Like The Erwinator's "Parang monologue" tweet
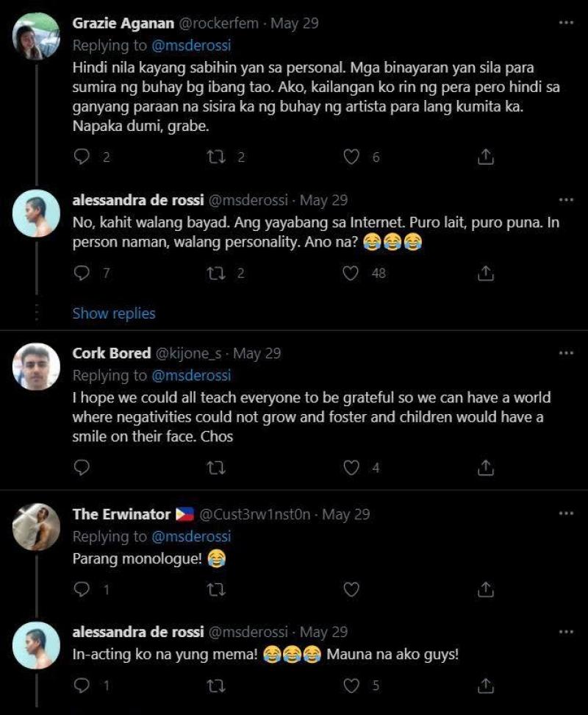 352,589
